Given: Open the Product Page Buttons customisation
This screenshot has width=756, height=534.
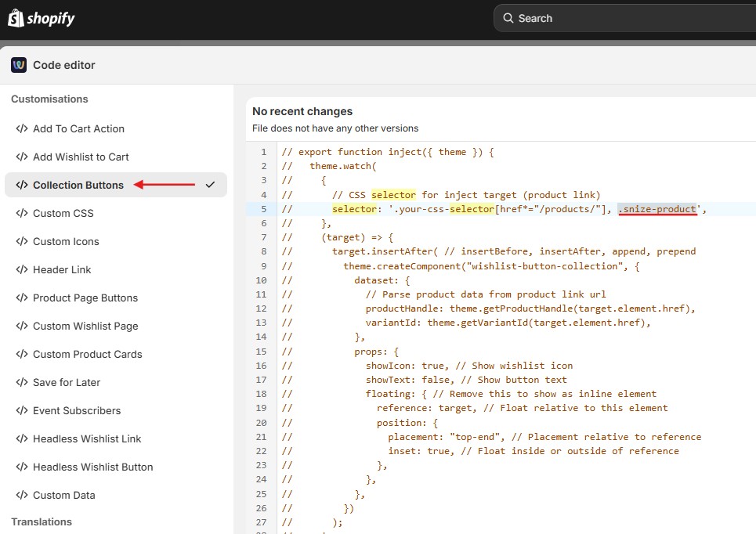Looking at the screenshot, I should pyautogui.click(x=85, y=298).
